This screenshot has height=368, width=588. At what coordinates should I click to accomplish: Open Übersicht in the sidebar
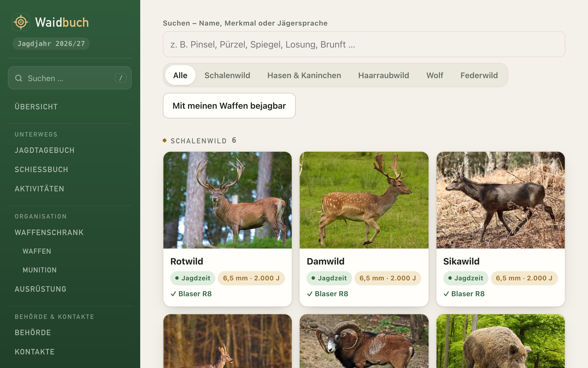36,107
